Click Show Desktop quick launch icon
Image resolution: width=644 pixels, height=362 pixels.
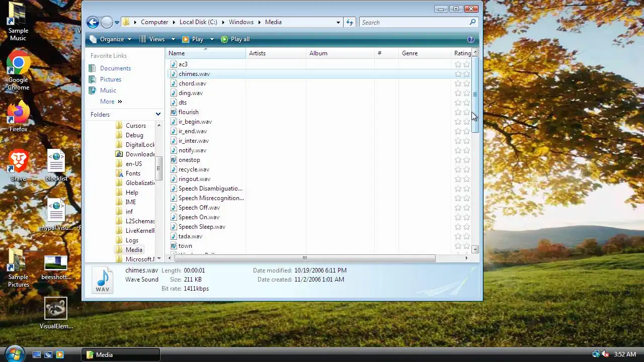(x=37, y=355)
